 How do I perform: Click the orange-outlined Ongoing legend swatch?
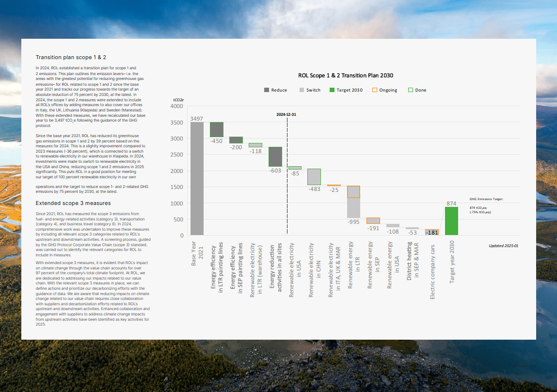pyautogui.click(x=374, y=90)
